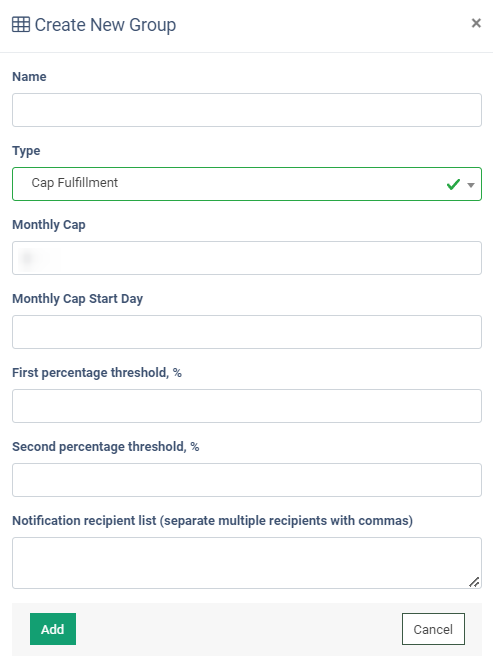Select the Monthly Cap Start Day field
The image size is (493, 668).
(247, 332)
